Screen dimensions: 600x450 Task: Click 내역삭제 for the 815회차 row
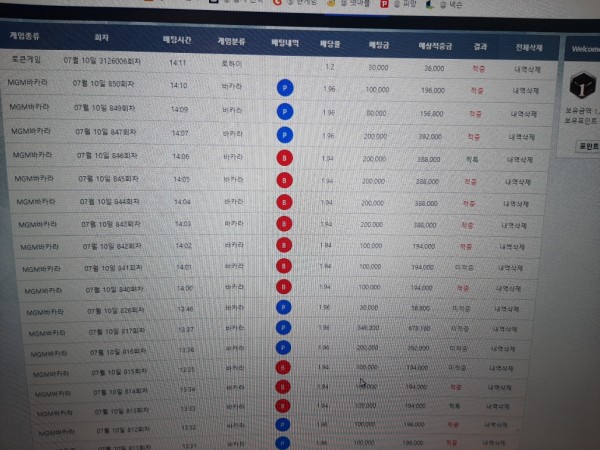coord(501,368)
